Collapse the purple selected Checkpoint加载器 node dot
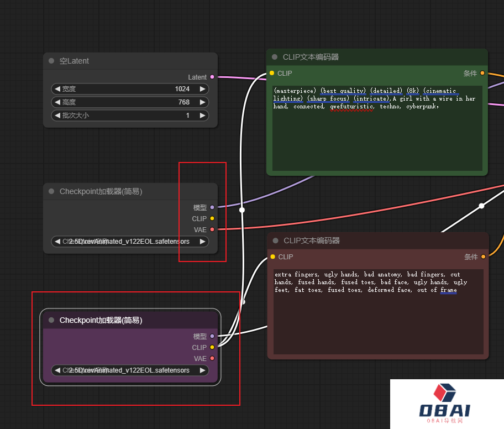Screen dimensions: 504x429 [51, 320]
